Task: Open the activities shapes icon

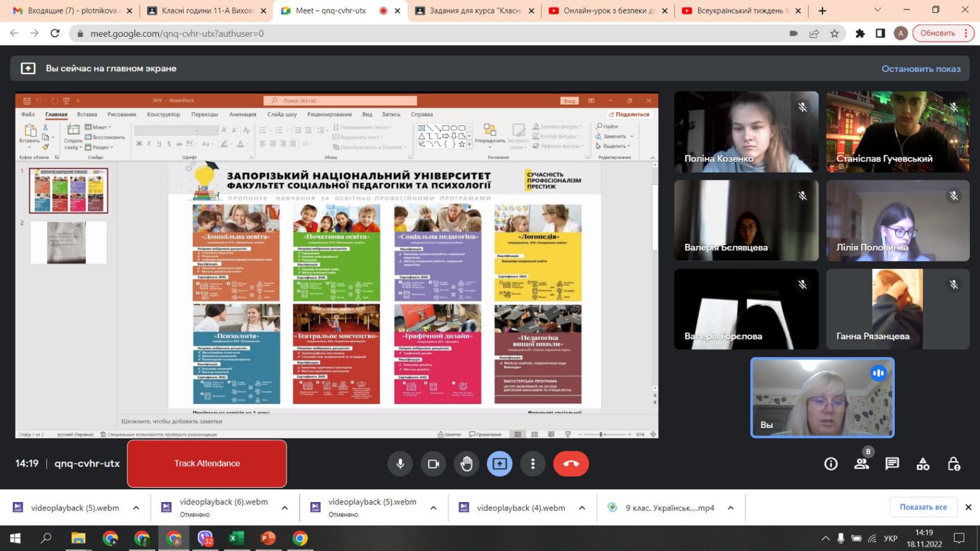Action: tap(922, 464)
